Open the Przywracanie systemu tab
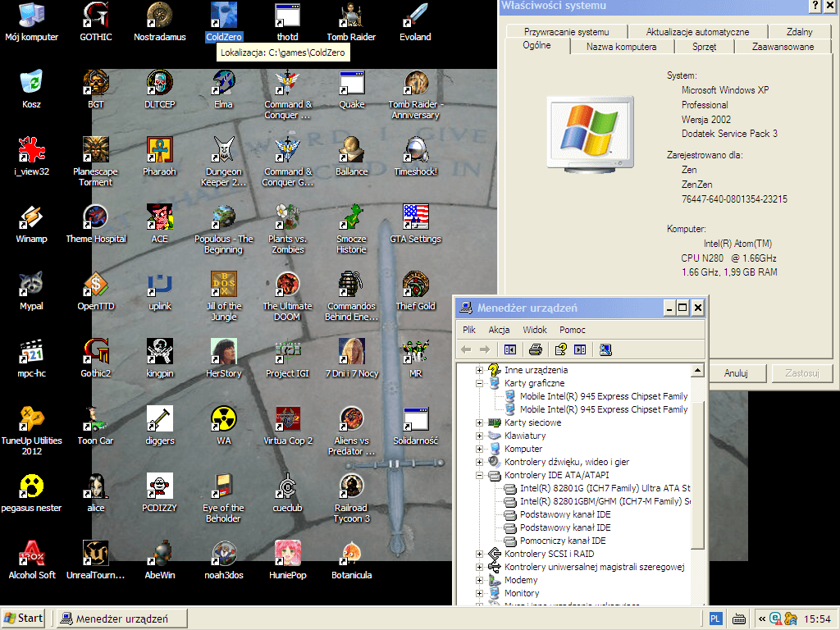Image resolution: width=840 pixels, height=630 pixels. pyautogui.click(x=566, y=32)
